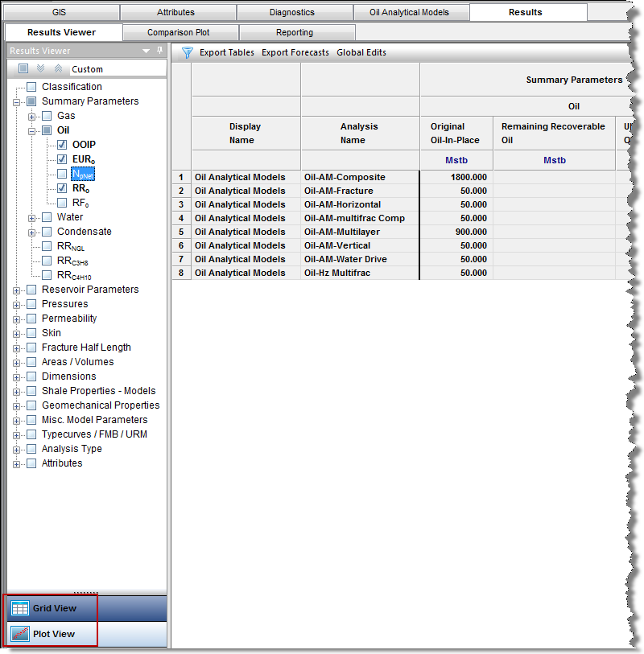Enable the NpNet checkbox
This screenshot has height=654, width=644.
click(62, 174)
